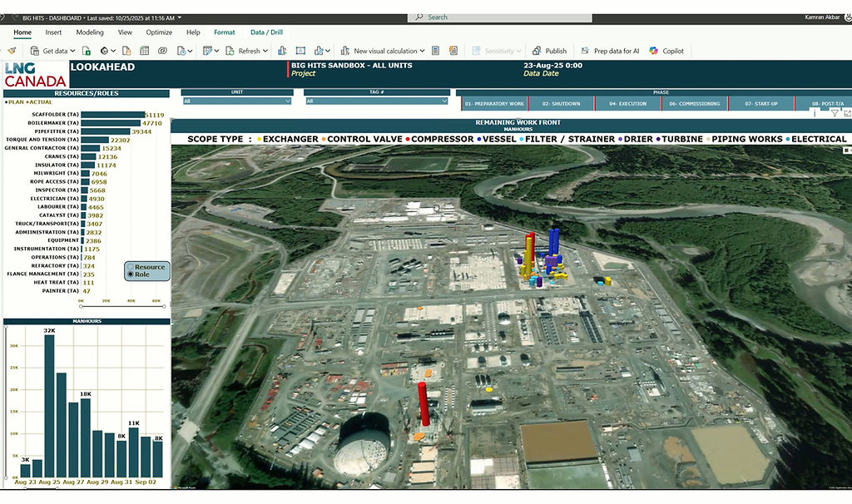
Task: Toggle the 07- Start-Up phase filter
Action: [x=761, y=103]
